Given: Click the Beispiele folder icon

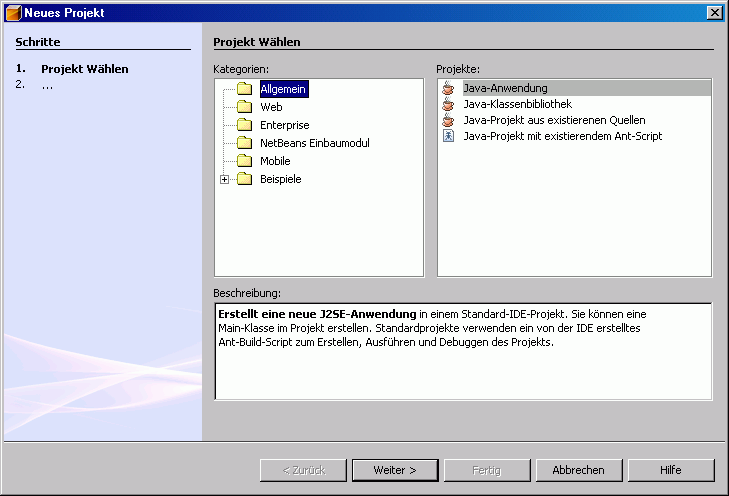Looking at the screenshot, I should coord(245,179).
